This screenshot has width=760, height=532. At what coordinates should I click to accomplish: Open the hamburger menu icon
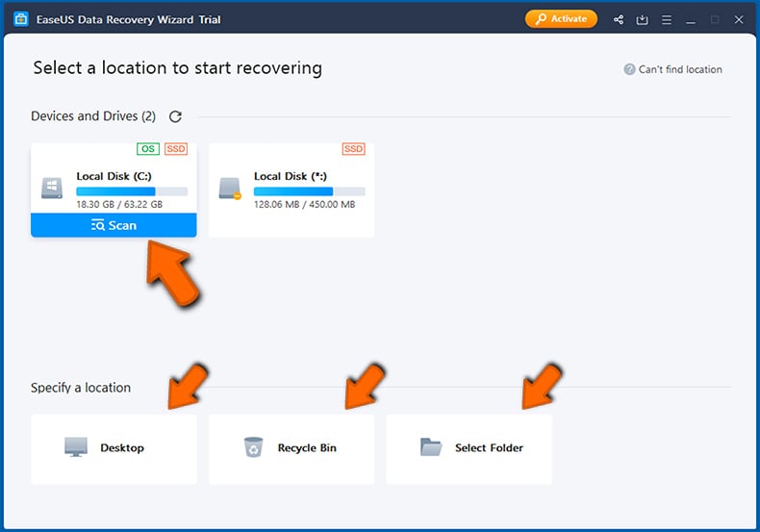point(667,20)
